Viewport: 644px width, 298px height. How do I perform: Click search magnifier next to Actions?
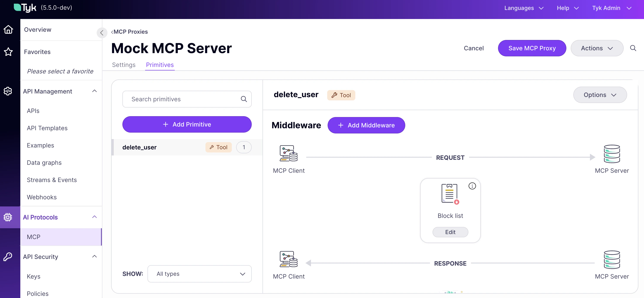(633, 48)
